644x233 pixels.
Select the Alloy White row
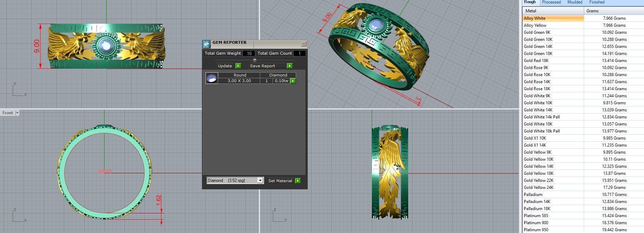(583, 18)
